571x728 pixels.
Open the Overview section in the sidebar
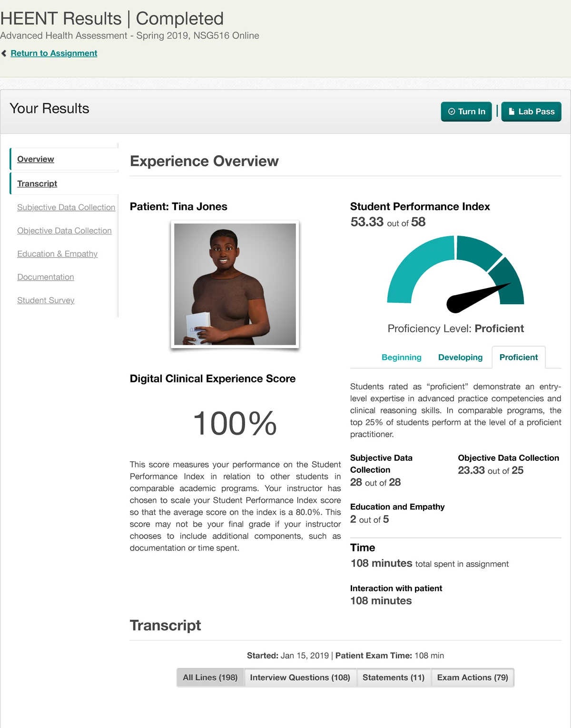(x=35, y=159)
